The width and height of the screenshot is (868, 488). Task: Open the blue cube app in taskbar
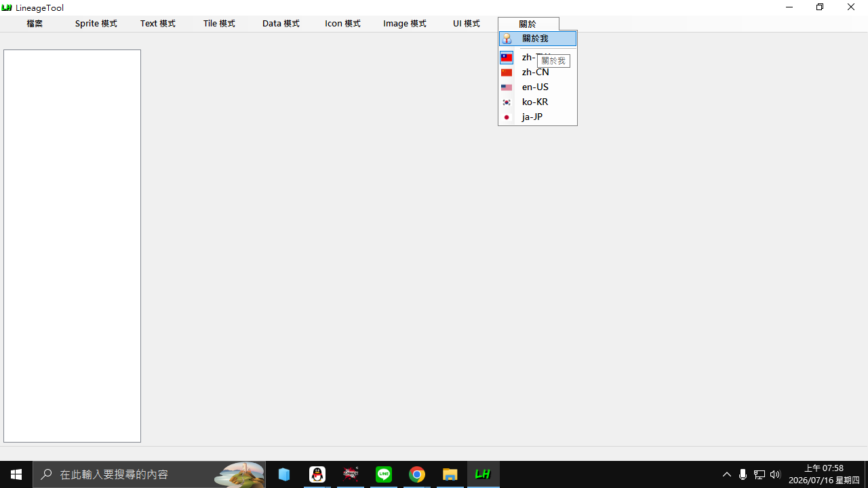tap(284, 474)
